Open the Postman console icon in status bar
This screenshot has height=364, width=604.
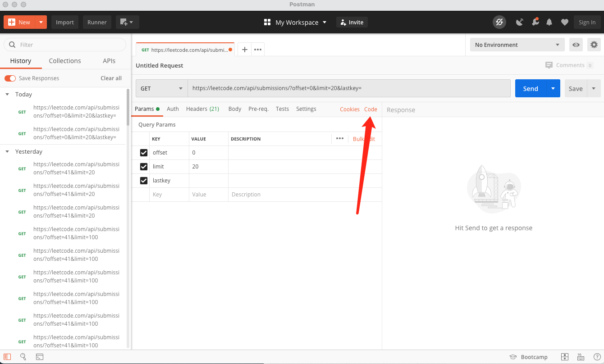click(x=40, y=357)
